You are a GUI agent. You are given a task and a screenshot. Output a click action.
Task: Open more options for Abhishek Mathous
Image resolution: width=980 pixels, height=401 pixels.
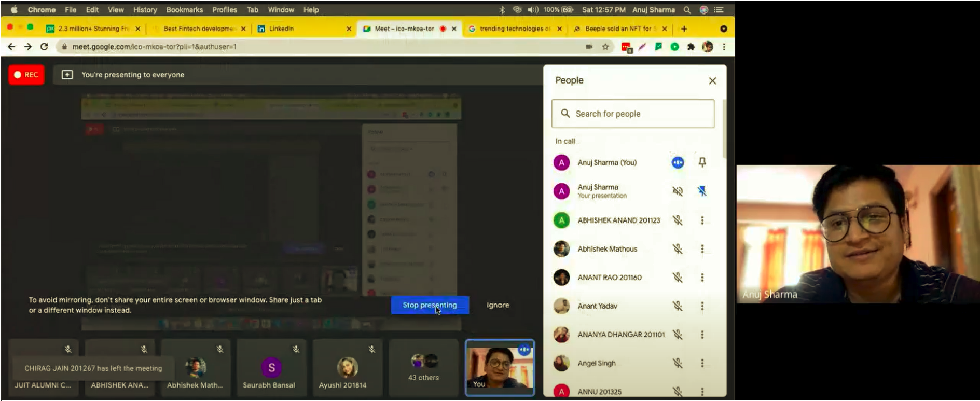click(x=702, y=249)
